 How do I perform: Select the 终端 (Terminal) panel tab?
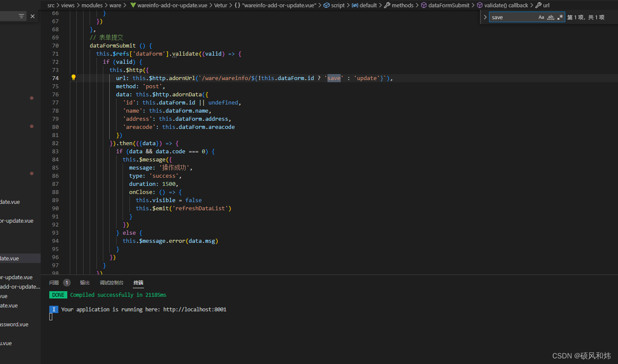click(x=138, y=283)
